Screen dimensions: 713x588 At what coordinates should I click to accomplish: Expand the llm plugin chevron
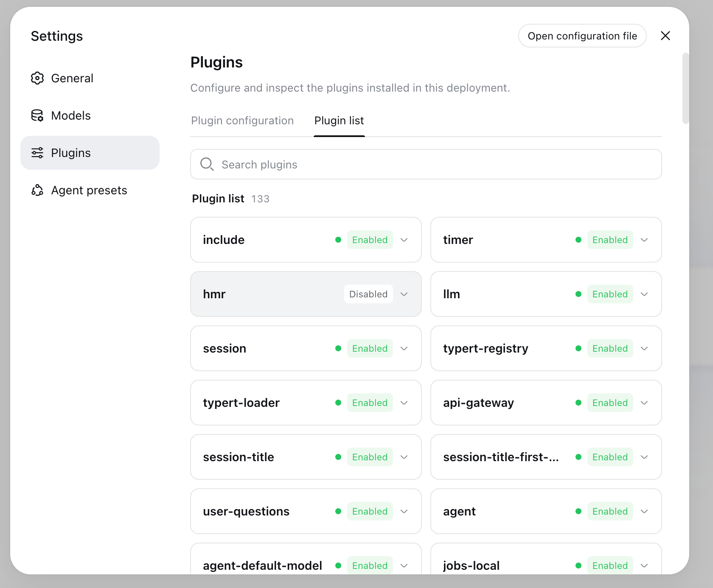[644, 294]
